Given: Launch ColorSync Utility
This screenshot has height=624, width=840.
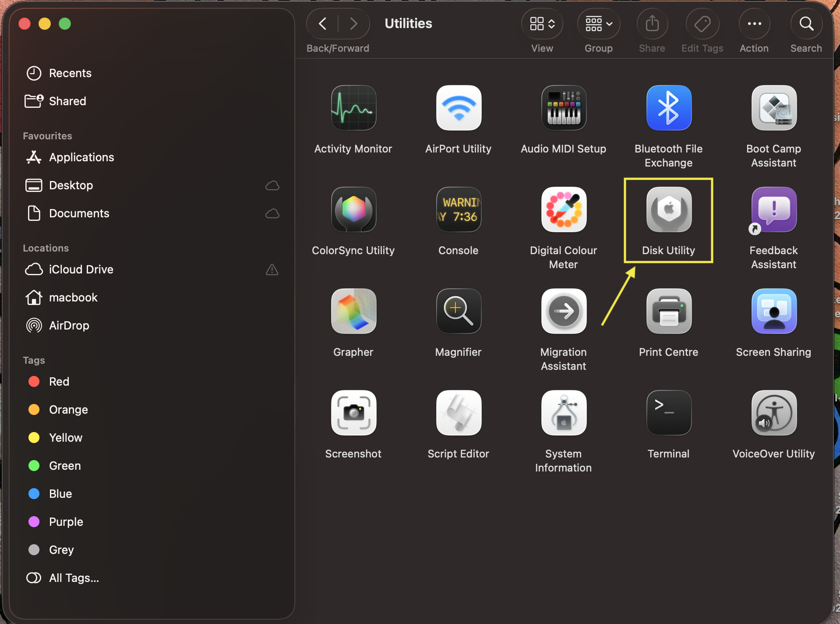Looking at the screenshot, I should [353, 209].
